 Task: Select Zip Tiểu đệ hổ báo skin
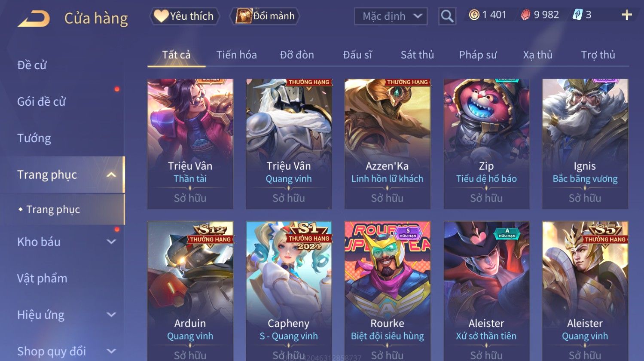click(x=486, y=144)
